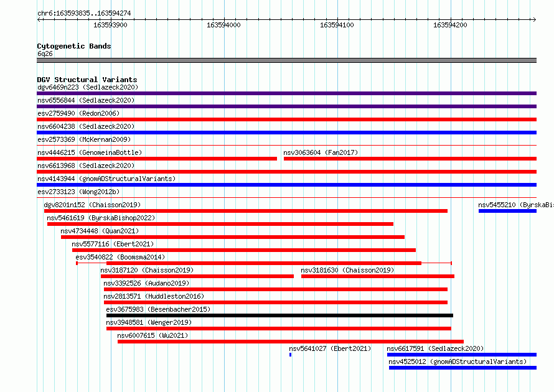The width and height of the screenshot is (554, 392).
Task: Click the blue nsv6617591 variant bar
Action: (462, 355)
